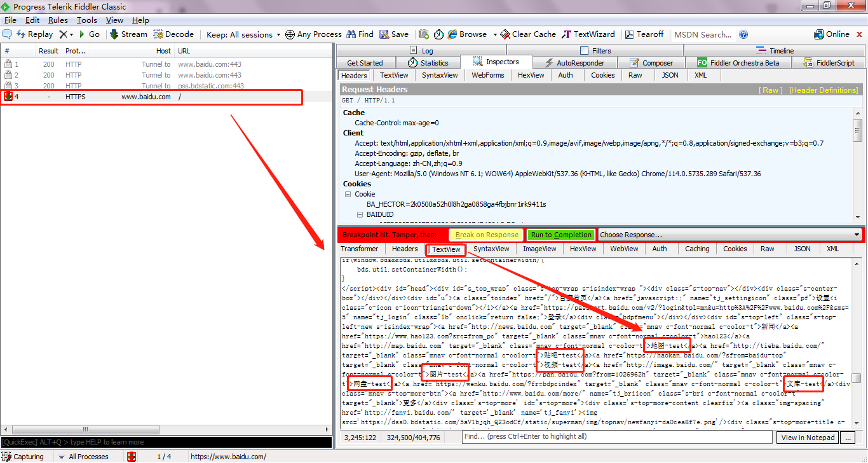The height and width of the screenshot is (463, 868).
Task: Click the response Find text field
Action: pyautogui.click(x=618, y=437)
